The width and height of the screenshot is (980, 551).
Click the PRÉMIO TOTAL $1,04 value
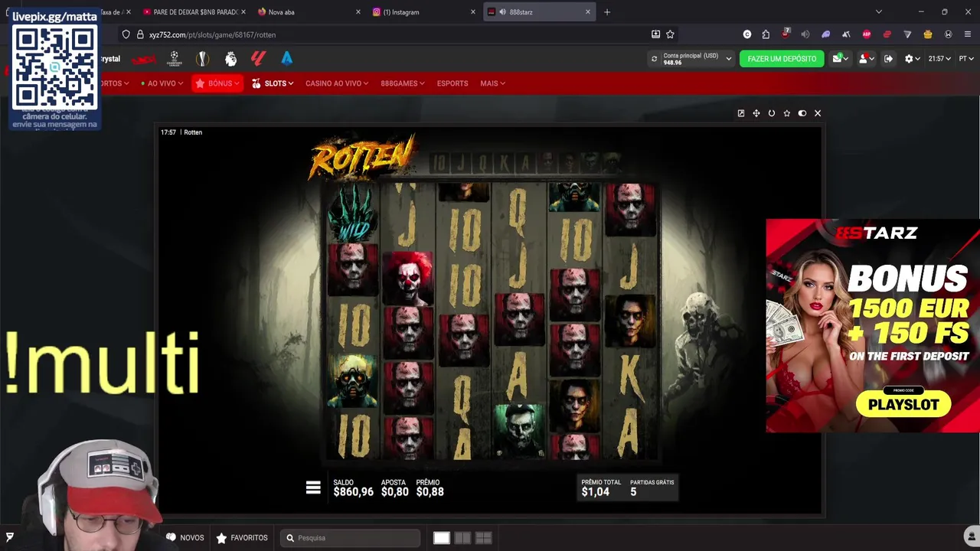[595, 492]
